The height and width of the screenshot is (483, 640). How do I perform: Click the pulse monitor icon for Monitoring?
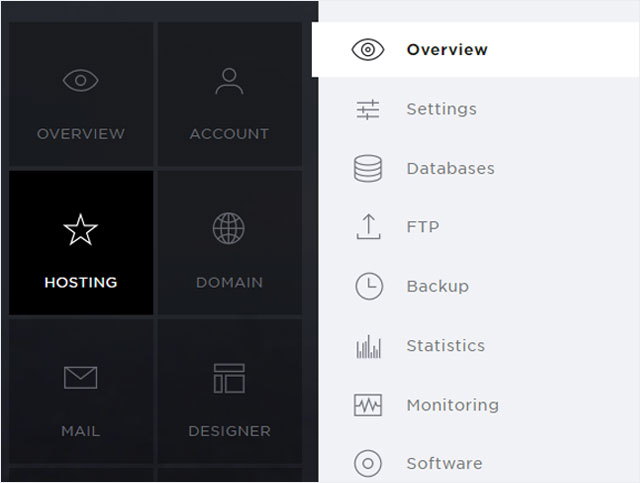[x=368, y=405]
